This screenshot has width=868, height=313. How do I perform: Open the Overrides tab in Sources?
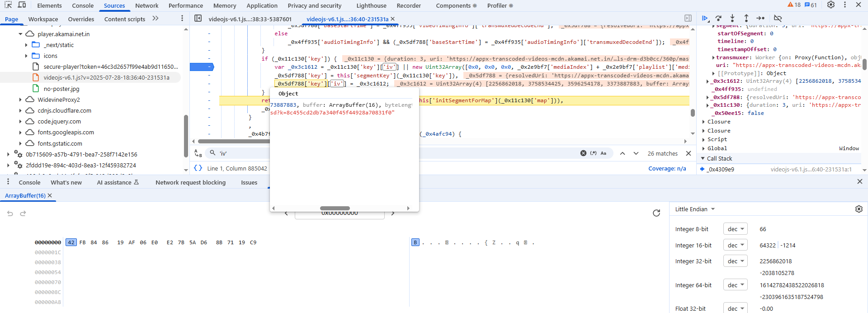pyautogui.click(x=81, y=19)
